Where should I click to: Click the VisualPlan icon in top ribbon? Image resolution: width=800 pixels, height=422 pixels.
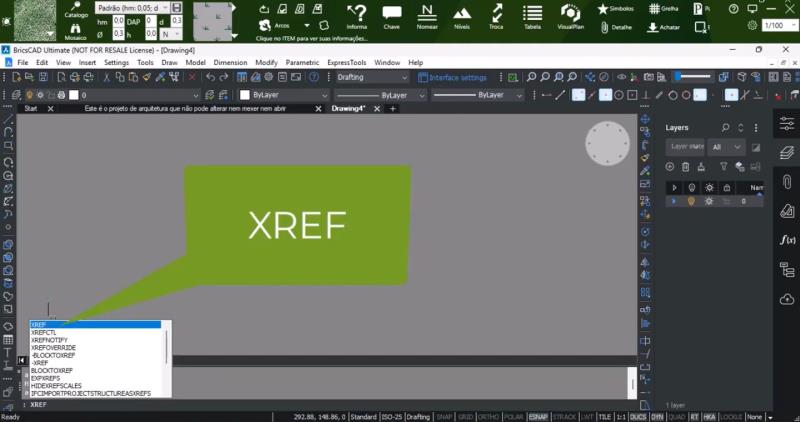pos(571,17)
